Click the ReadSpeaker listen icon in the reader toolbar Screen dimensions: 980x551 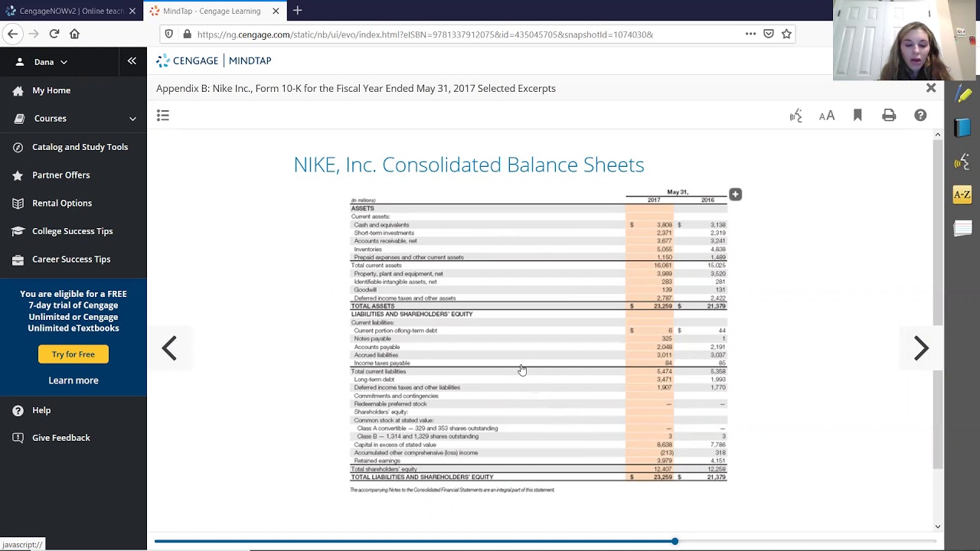[795, 116]
